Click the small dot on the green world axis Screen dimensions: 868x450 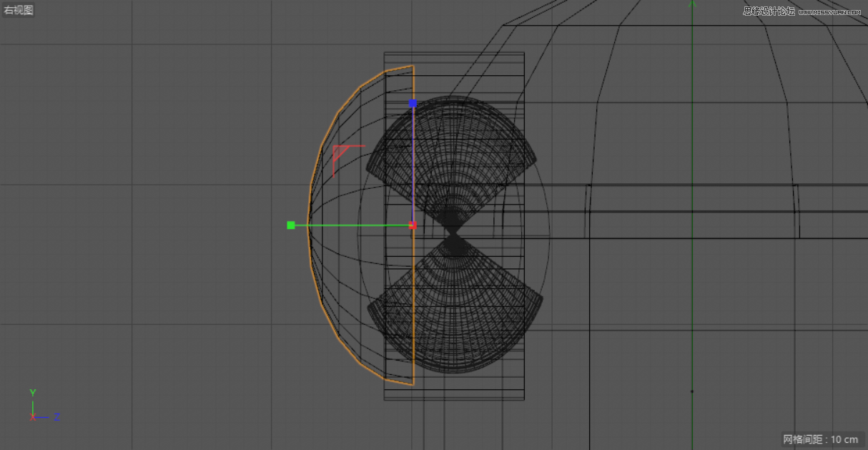(692, 391)
